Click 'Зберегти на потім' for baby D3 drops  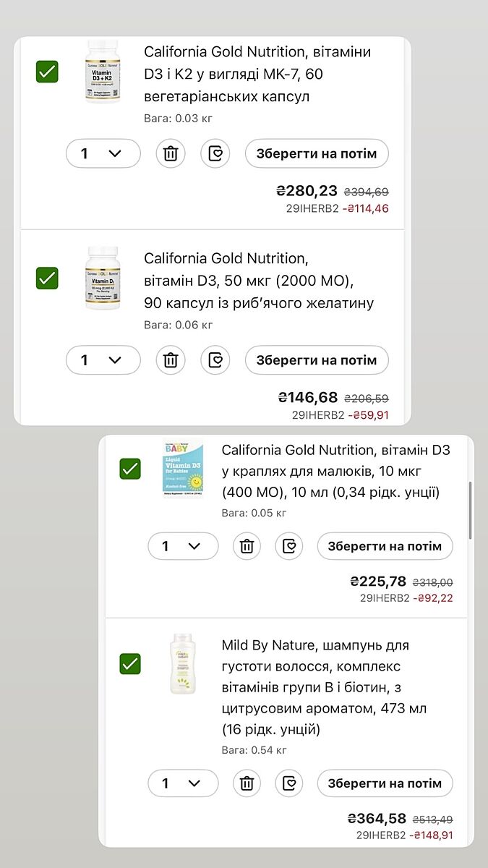pos(385,546)
